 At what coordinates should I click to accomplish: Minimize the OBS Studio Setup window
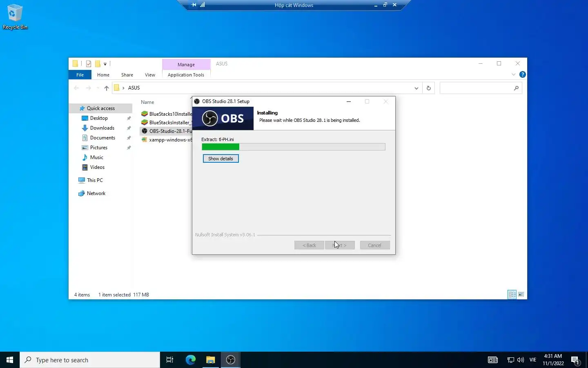coord(349,101)
